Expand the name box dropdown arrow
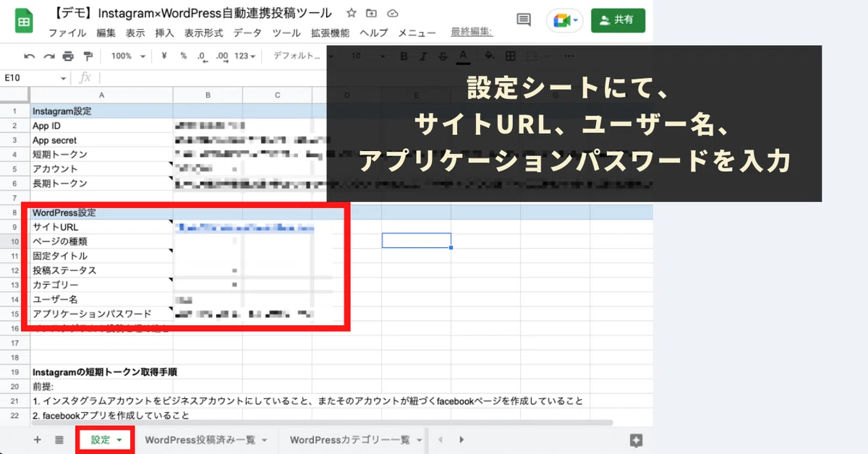868x454 pixels. click(x=64, y=78)
